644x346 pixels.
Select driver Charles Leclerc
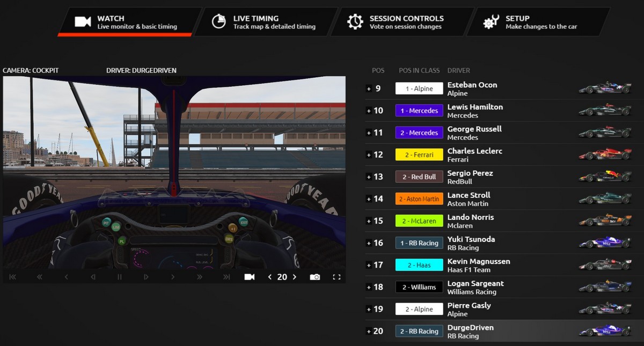point(475,151)
